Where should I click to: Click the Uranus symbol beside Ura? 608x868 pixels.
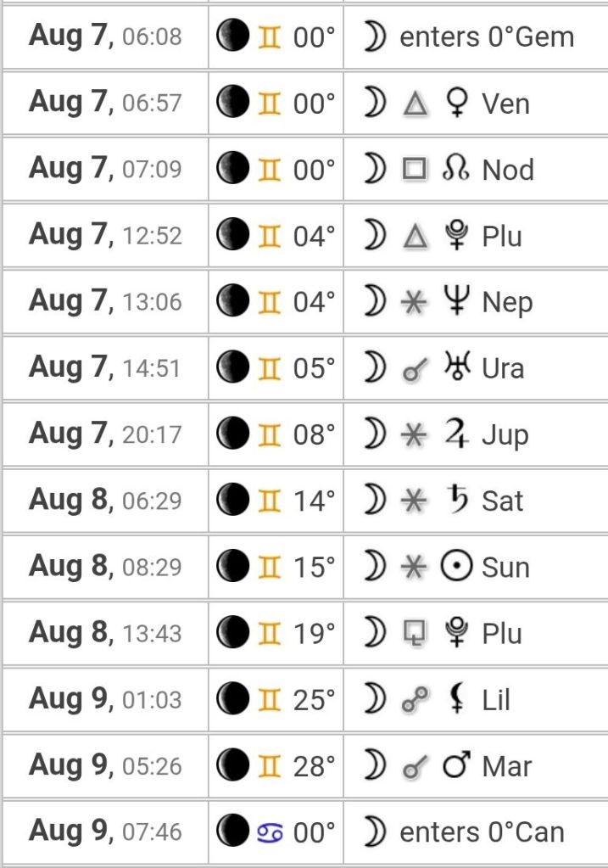(x=457, y=367)
